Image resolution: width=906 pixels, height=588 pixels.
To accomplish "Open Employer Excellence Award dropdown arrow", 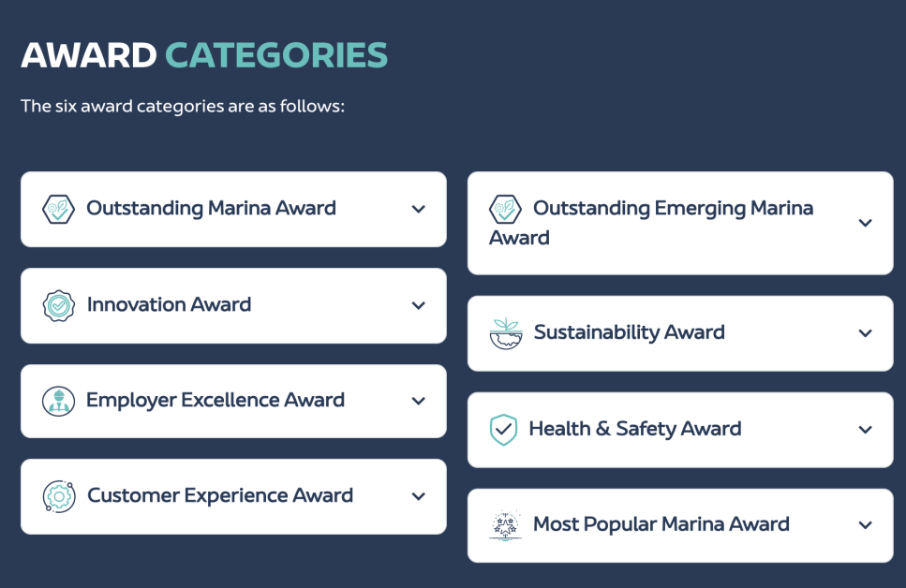I will [419, 401].
